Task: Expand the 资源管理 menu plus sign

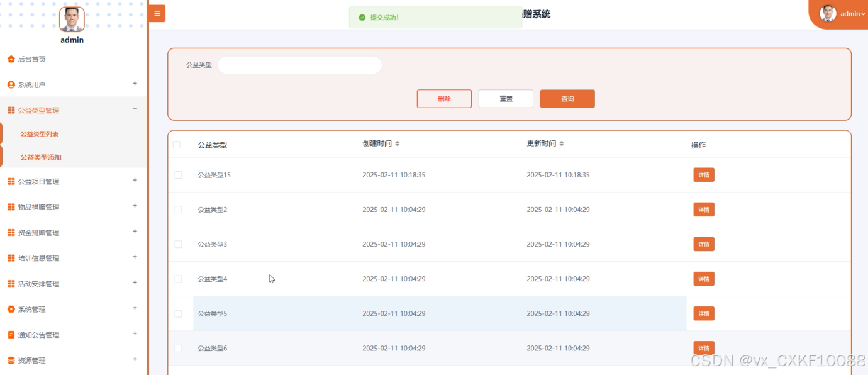Action: (x=135, y=359)
